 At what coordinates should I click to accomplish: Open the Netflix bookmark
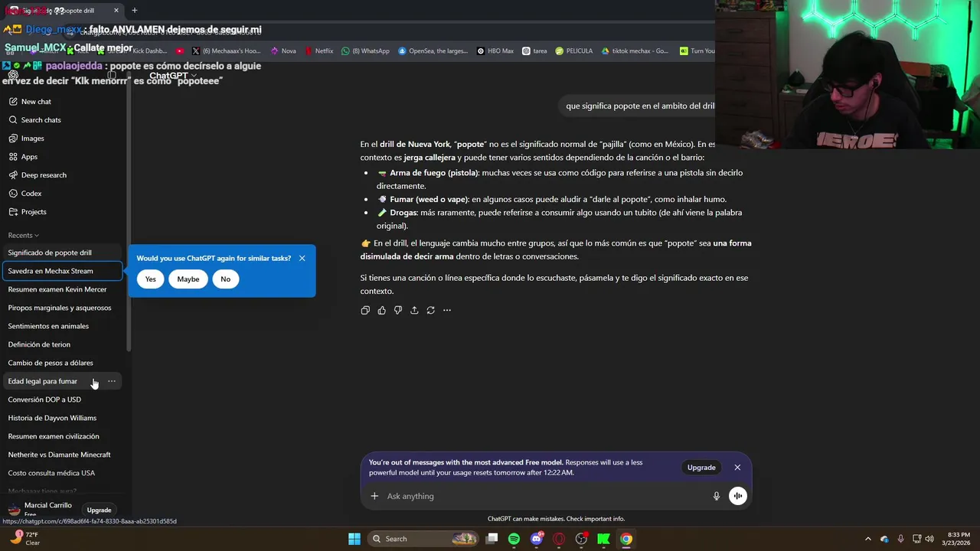tap(318, 51)
